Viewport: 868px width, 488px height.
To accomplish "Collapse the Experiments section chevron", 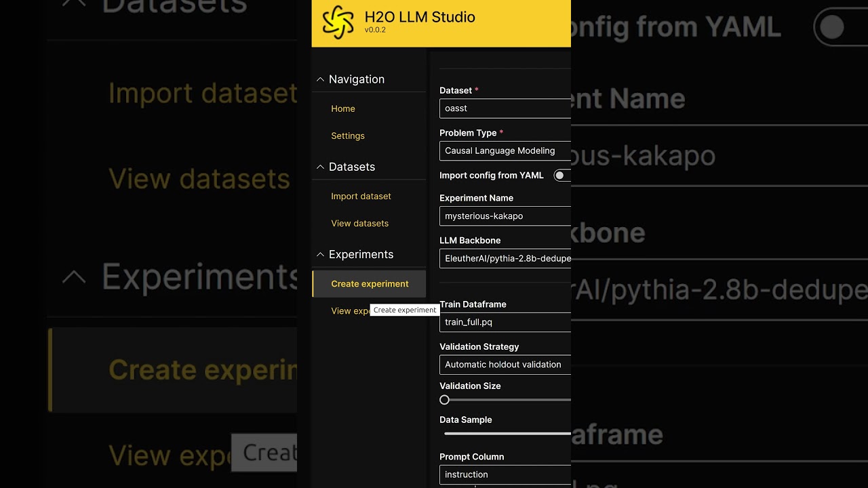I will coord(320,254).
